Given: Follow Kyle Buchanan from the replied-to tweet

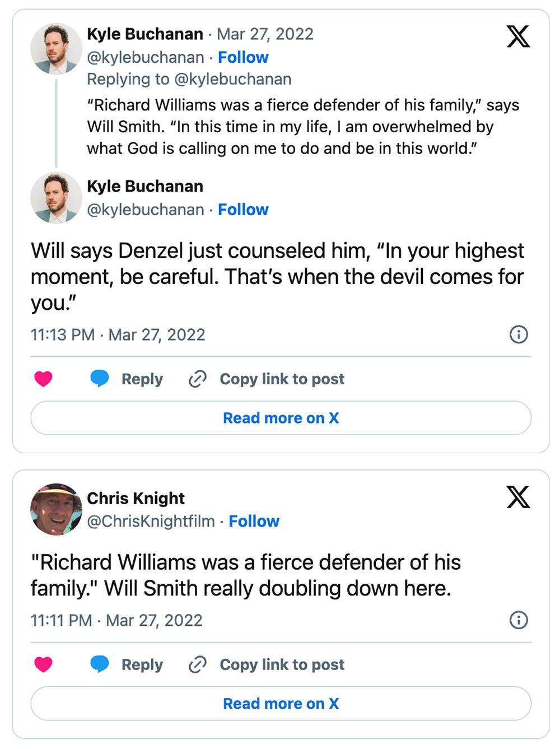Looking at the screenshot, I should pyautogui.click(x=243, y=57).
